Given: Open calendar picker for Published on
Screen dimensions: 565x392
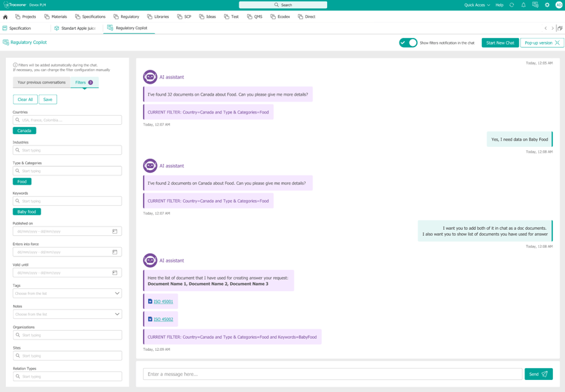Looking at the screenshot, I should (115, 231).
